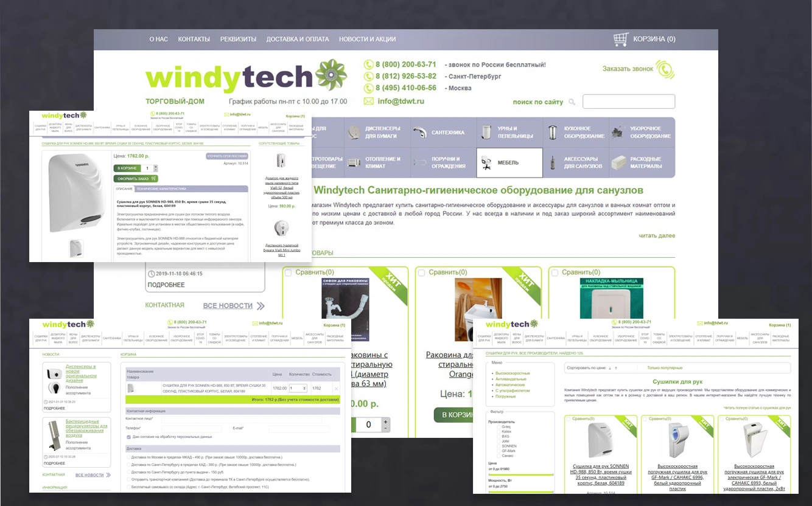
Task: Sort by price descending arrow in catalog page
Action: click(609, 368)
